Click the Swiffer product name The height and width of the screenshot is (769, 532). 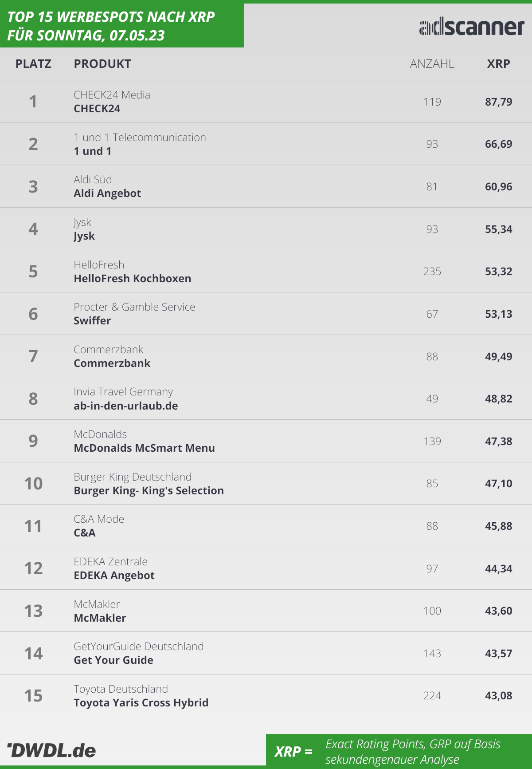92,321
